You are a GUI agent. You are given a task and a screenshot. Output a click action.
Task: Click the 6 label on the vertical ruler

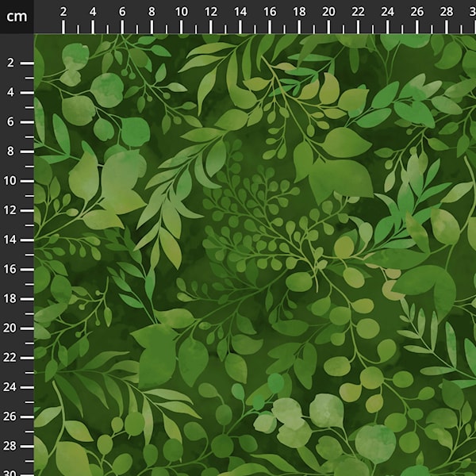click(10, 121)
